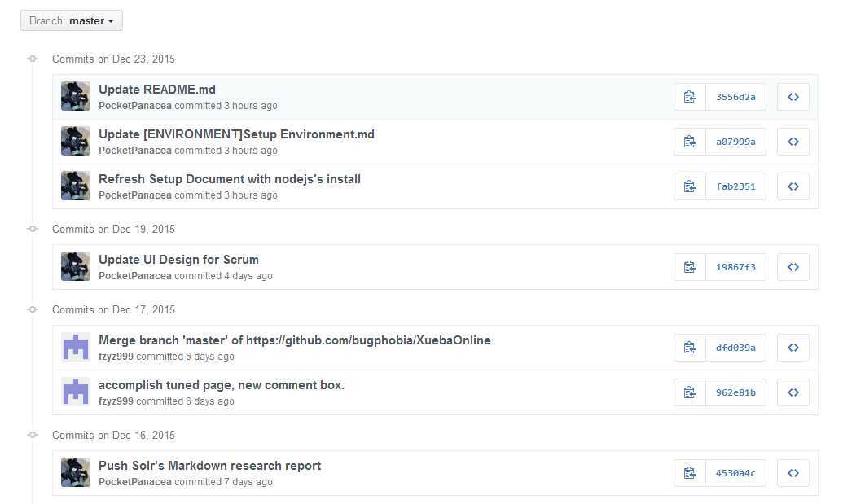This screenshot has width=843, height=504.
Task: View commit hash 4530a4c details
Action: pos(735,473)
